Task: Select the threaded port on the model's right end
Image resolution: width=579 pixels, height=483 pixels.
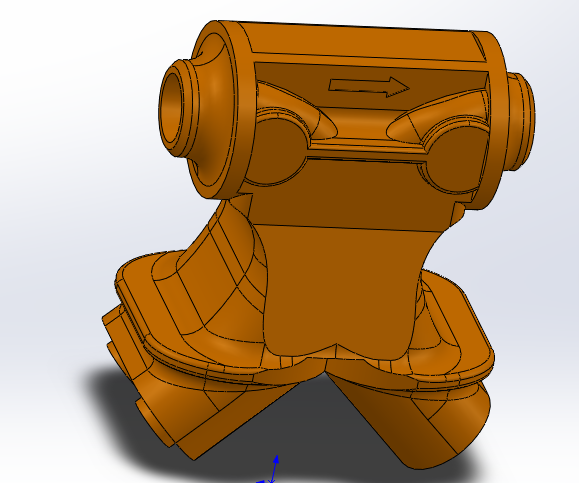Action: [x=520, y=121]
